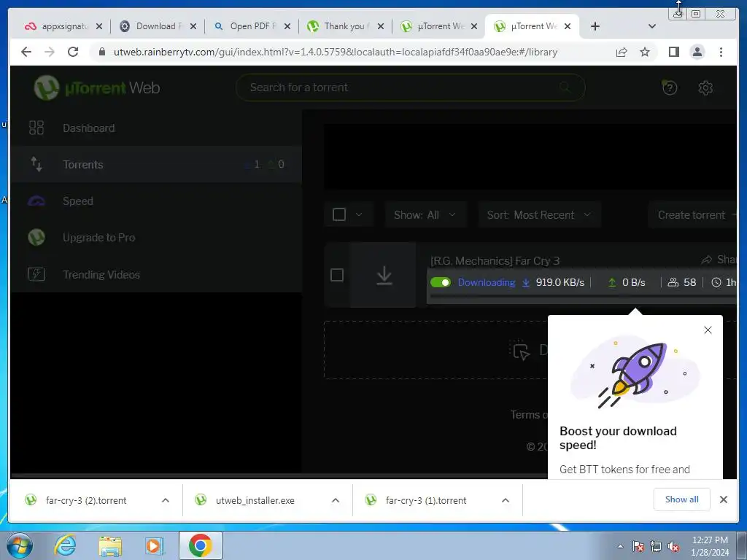Bookmark this page with the star

[645, 52]
